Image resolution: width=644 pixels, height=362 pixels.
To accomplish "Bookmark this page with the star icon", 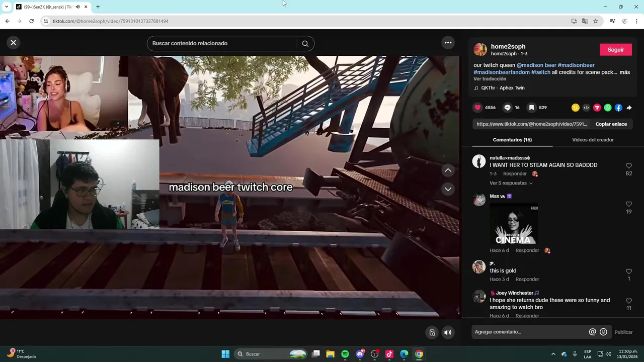I will [x=596, y=21].
